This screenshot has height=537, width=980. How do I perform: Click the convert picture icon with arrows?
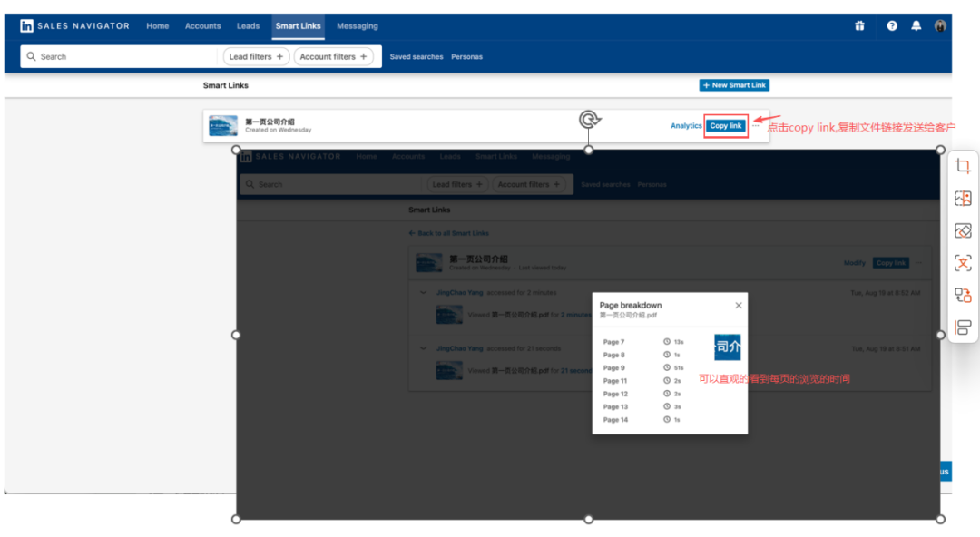(963, 295)
